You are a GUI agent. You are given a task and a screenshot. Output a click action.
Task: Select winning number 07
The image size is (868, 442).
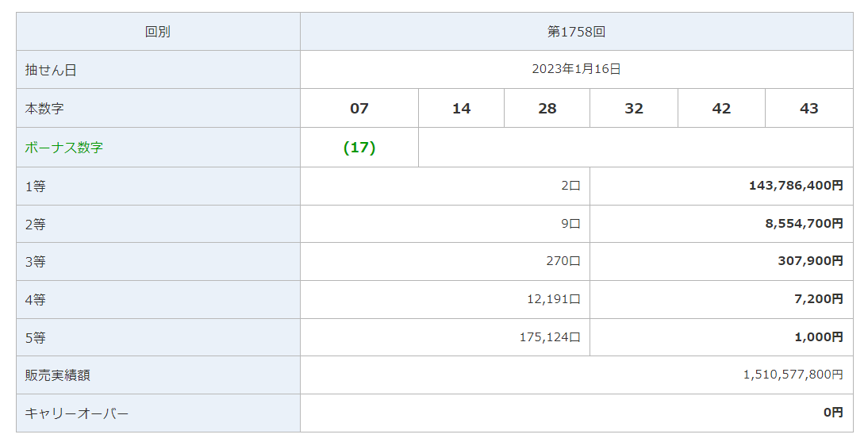(x=359, y=109)
